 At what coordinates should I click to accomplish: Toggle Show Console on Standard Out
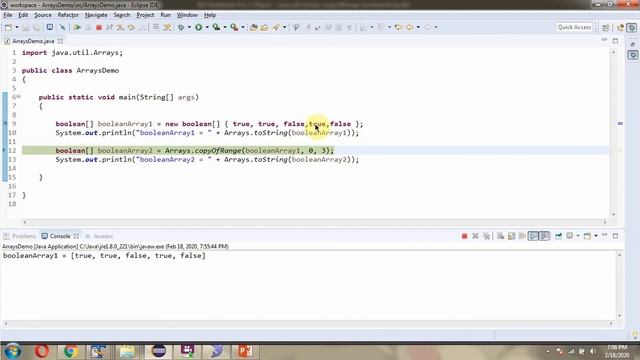click(533, 236)
